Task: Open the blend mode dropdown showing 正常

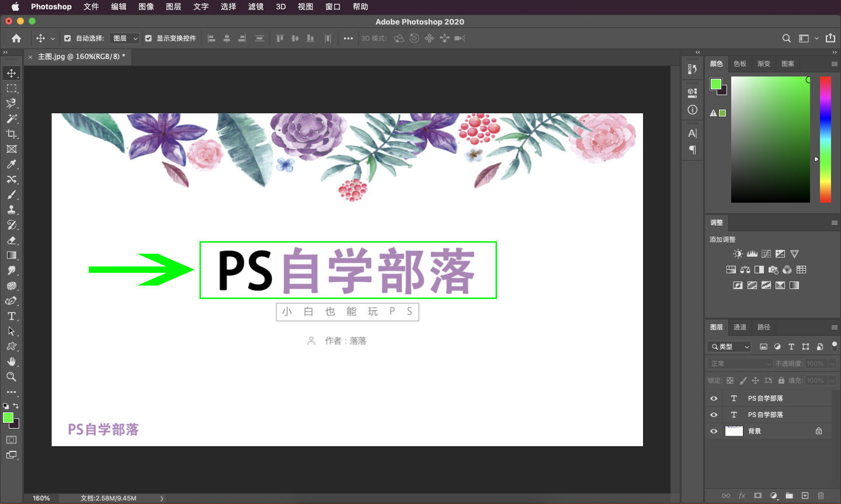Action: click(739, 363)
